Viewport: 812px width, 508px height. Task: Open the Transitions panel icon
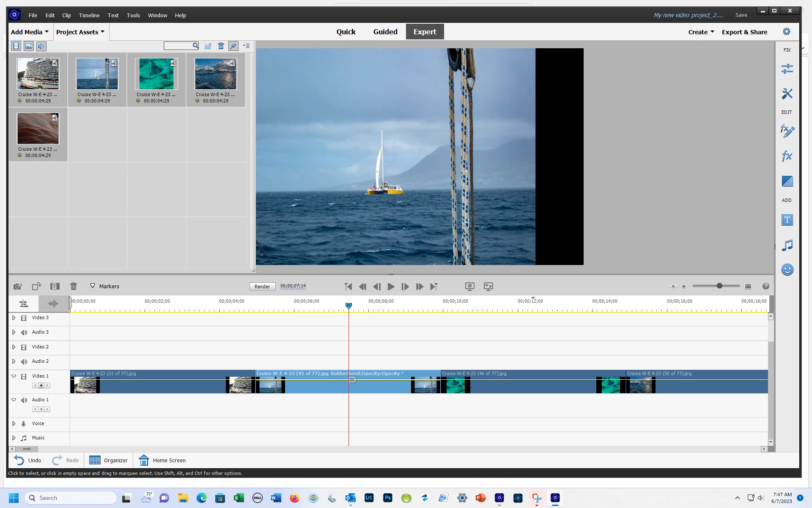pyautogui.click(x=787, y=181)
